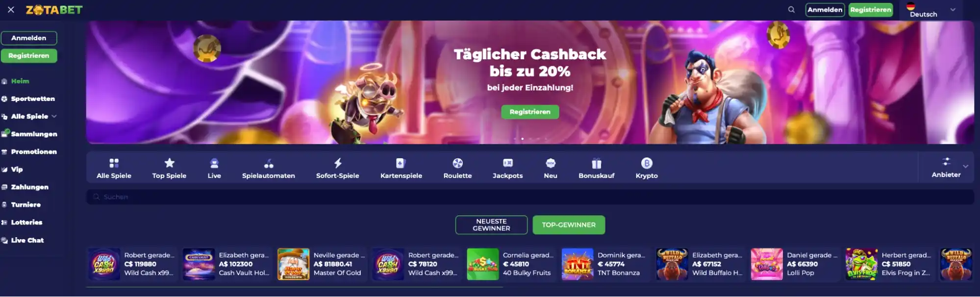Click the Live dealer category icon

coord(214,163)
